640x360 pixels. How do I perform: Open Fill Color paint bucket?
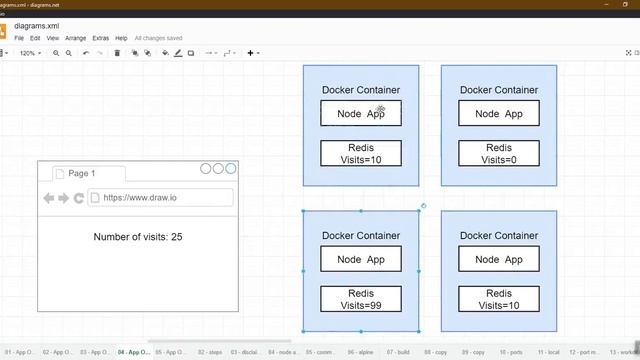coord(165,53)
